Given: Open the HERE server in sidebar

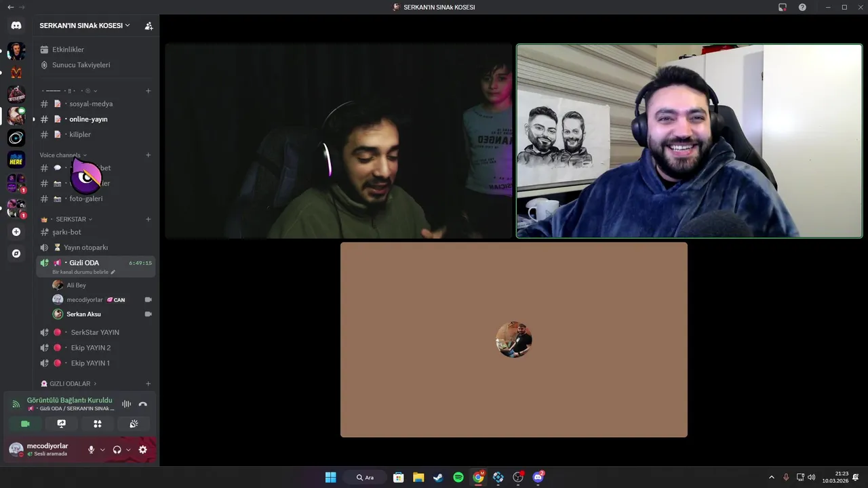Looking at the screenshot, I should point(16,161).
